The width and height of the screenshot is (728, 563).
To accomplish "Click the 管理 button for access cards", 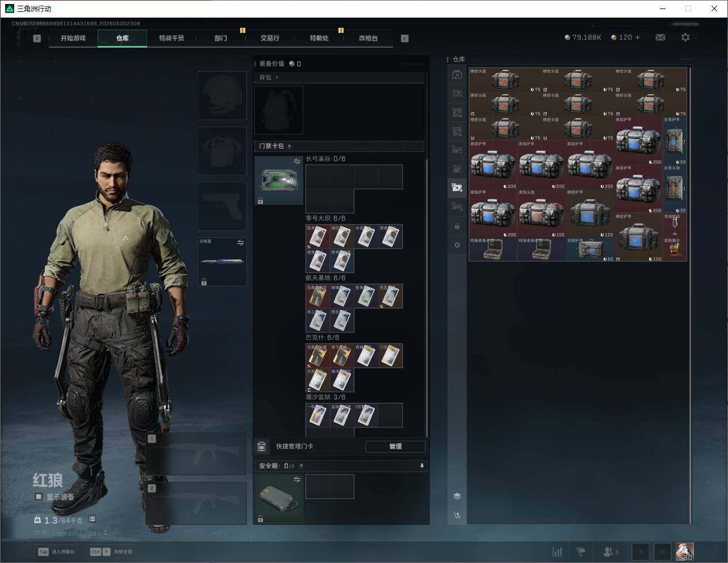I will [395, 447].
